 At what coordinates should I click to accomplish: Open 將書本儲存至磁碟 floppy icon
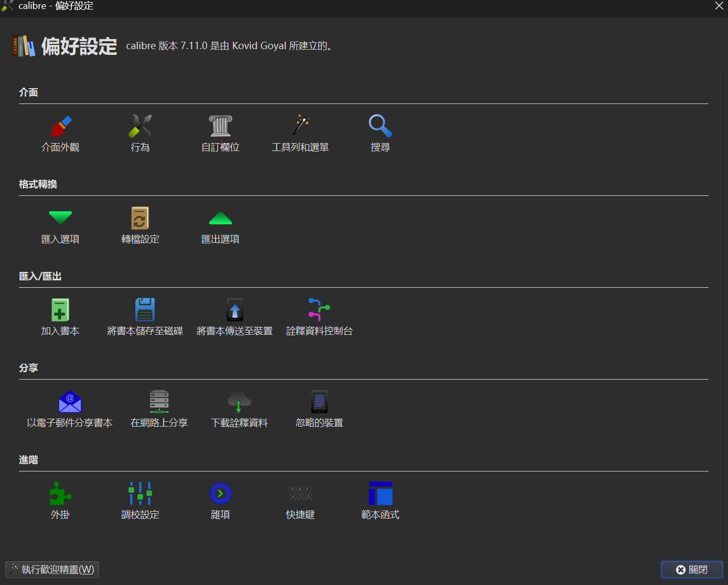coord(145,309)
